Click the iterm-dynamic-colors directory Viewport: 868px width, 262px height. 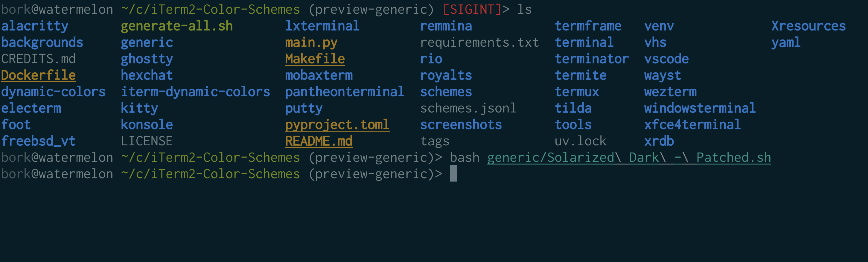click(195, 92)
